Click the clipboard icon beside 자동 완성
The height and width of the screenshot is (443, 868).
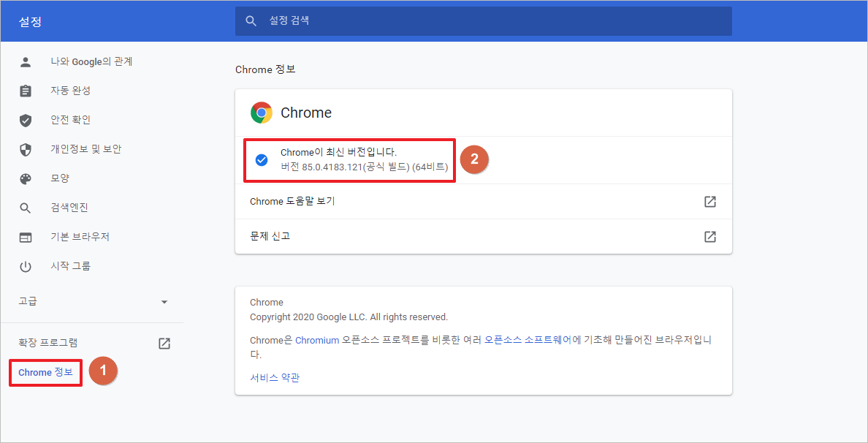point(26,91)
